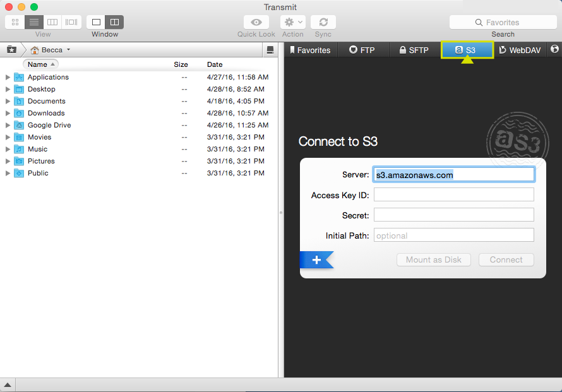Select the Downloads row name
This screenshot has height=392, width=562.
[46, 113]
